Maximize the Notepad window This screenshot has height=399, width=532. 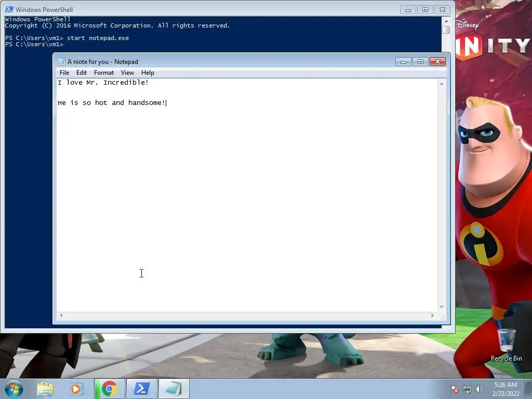[x=420, y=62]
